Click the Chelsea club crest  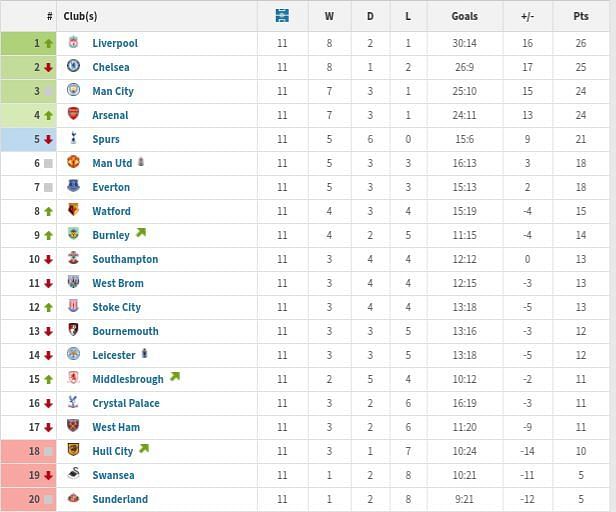coord(74,67)
